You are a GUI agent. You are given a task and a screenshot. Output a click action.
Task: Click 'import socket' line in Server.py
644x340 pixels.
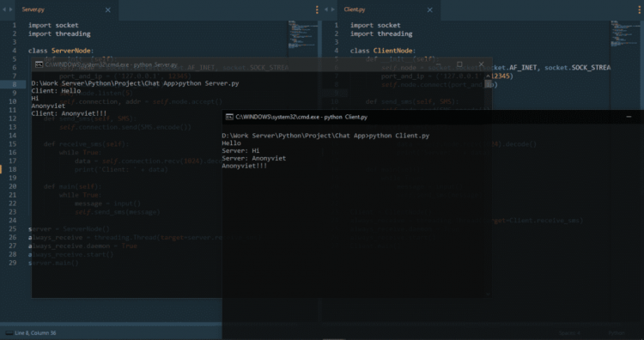point(53,26)
